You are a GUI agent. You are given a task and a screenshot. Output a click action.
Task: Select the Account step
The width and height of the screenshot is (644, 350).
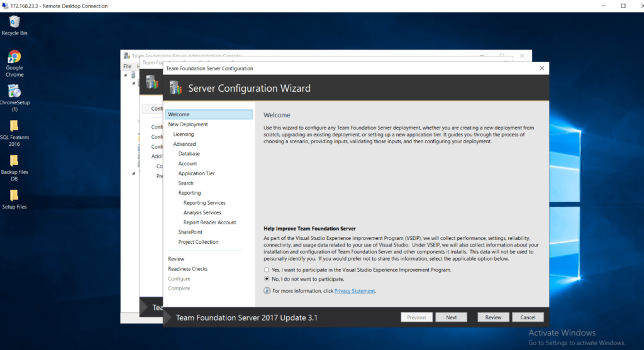[187, 163]
